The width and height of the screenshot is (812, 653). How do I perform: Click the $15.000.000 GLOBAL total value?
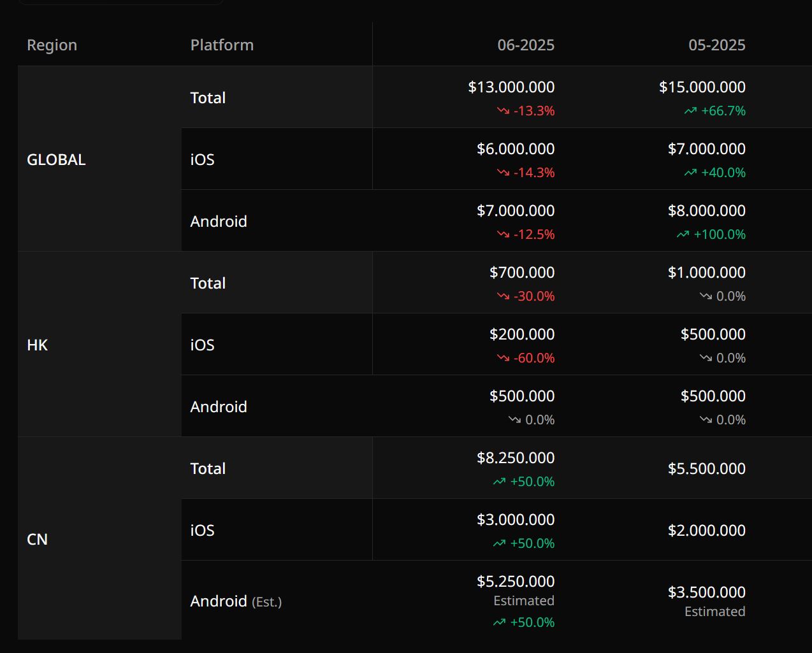(x=702, y=87)
